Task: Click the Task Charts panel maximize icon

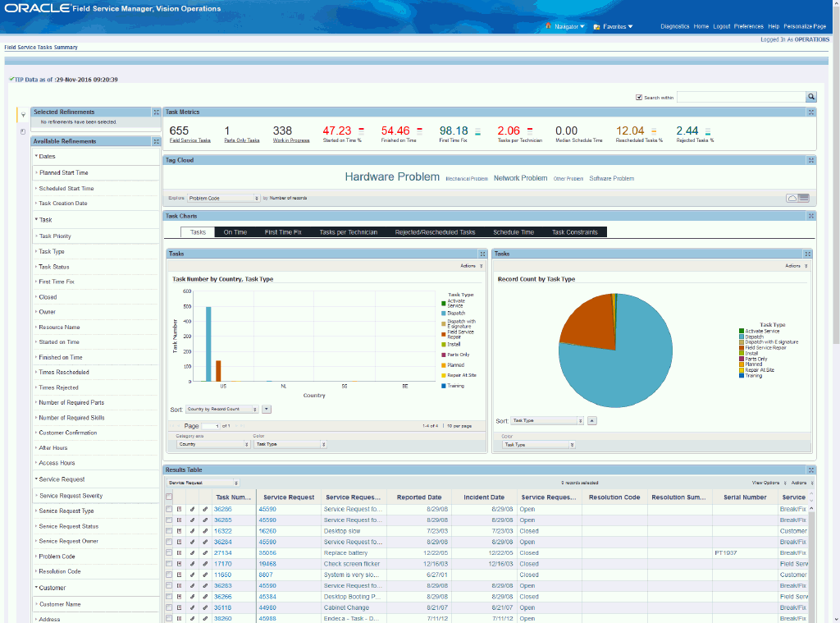Action: pyautogui.click(x=811, y=216)
